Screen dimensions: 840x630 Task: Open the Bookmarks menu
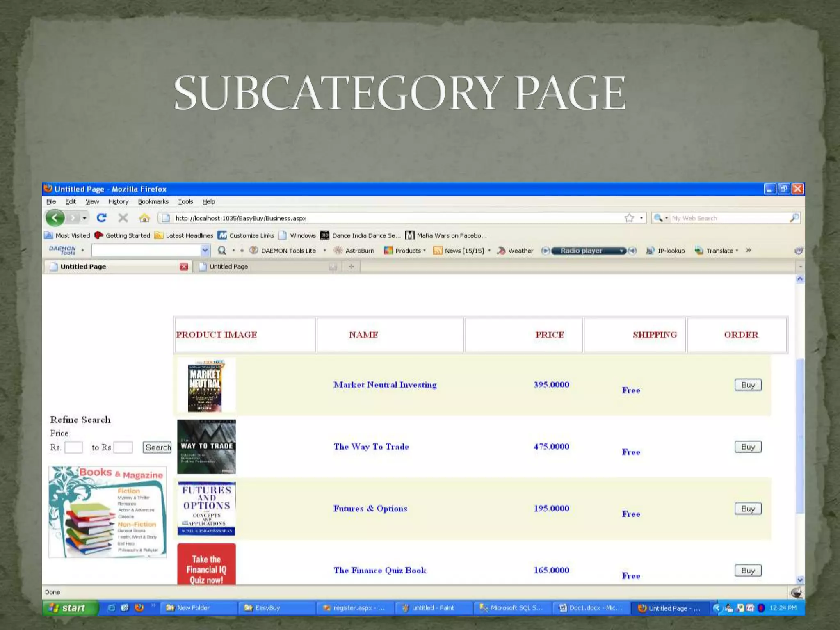(153, 201)
